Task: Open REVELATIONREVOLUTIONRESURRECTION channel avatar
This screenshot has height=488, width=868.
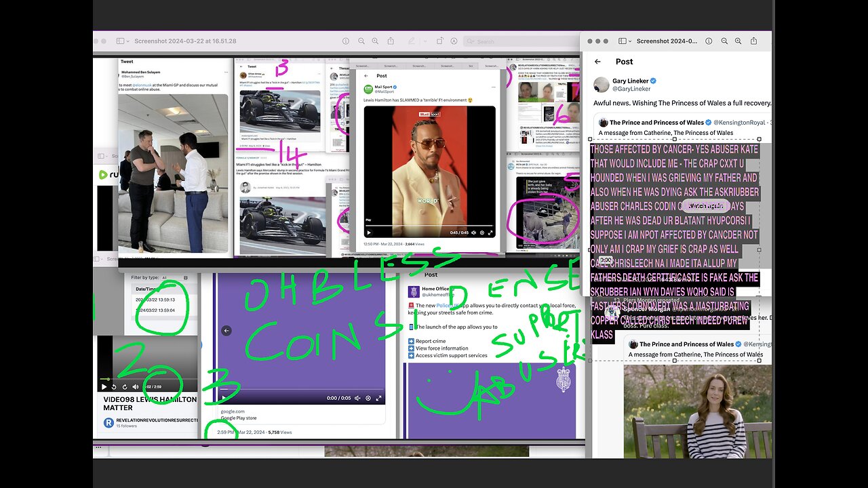Action: pos(108,422)
